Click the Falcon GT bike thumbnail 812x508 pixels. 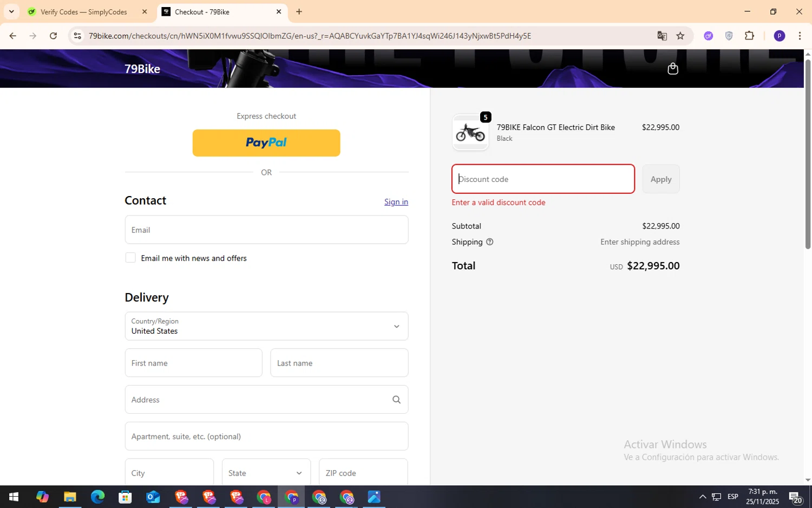470,133
